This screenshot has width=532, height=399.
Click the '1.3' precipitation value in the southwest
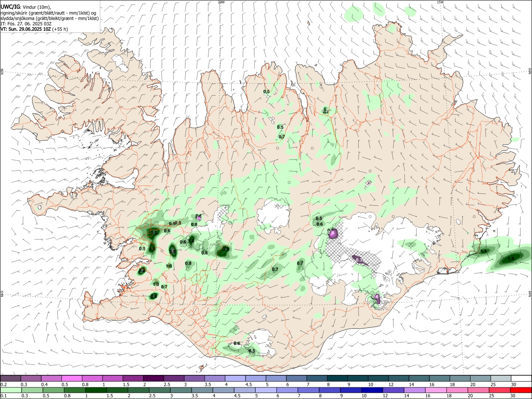click(169, 266)
